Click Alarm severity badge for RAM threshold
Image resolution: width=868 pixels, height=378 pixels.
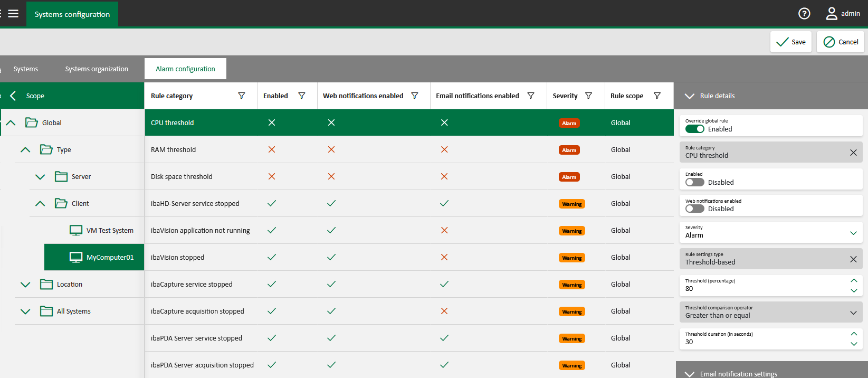(569, 150)
